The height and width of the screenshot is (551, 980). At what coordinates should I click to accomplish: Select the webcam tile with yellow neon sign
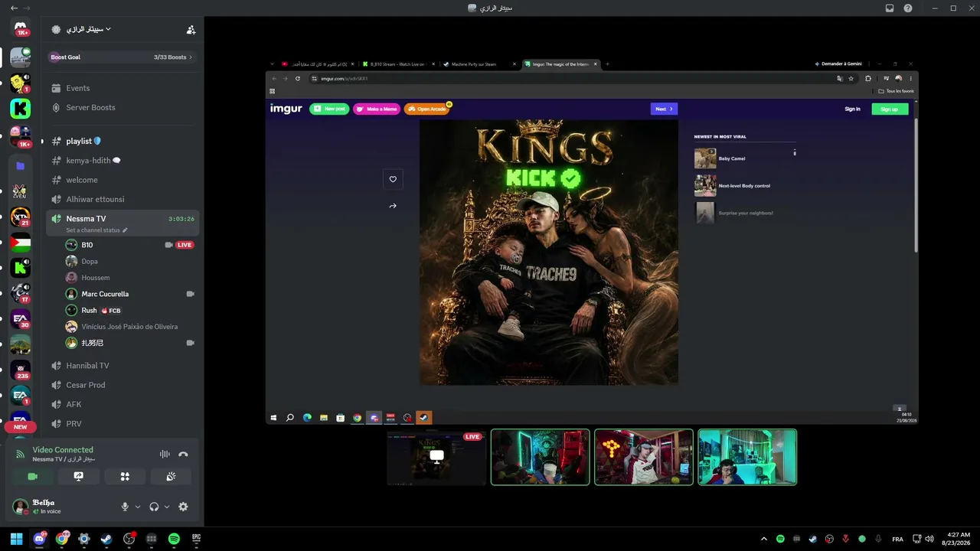pyautogui.click(x=644, y=457)
